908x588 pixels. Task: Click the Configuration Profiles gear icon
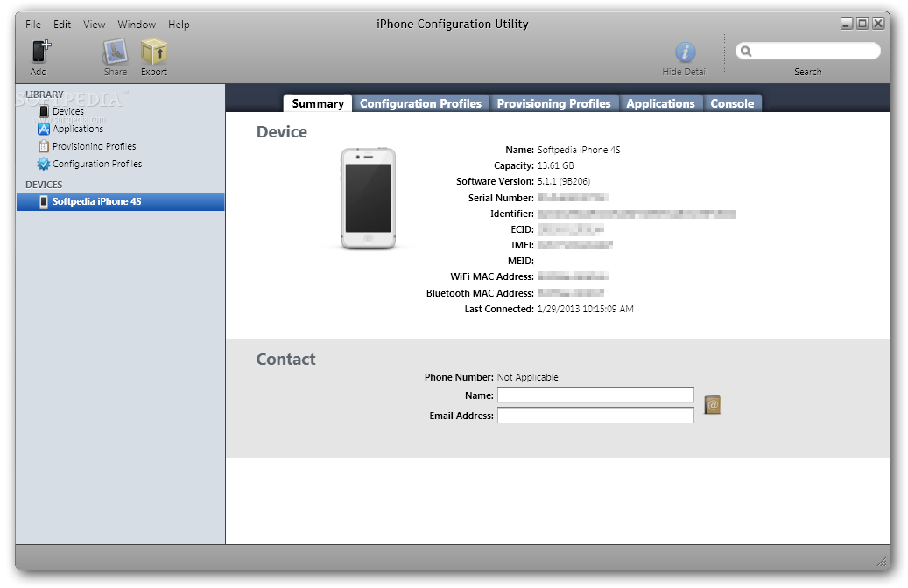pyautogui.click(x=44, y=164)
